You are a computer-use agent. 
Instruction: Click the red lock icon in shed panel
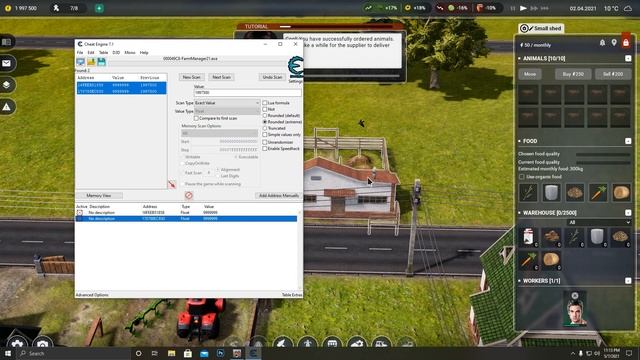(626, 42)
